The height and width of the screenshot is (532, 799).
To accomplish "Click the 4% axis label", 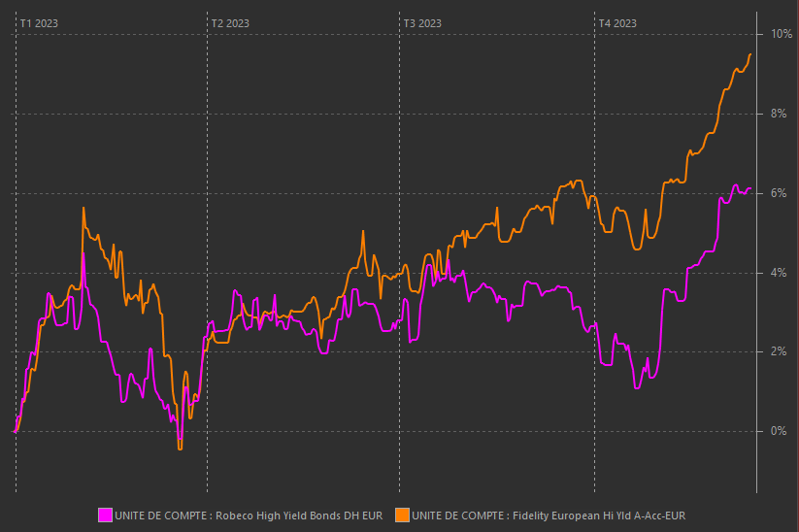I will click(x=779, y=273).
